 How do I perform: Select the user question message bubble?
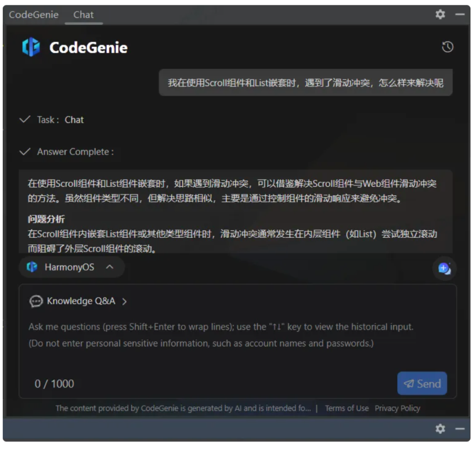pyautogui.click(x=306, y=82)
